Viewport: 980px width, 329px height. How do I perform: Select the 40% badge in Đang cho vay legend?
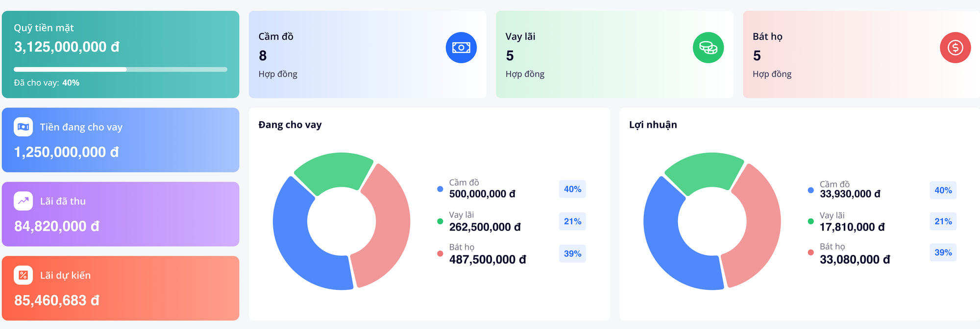pos(572,189)
